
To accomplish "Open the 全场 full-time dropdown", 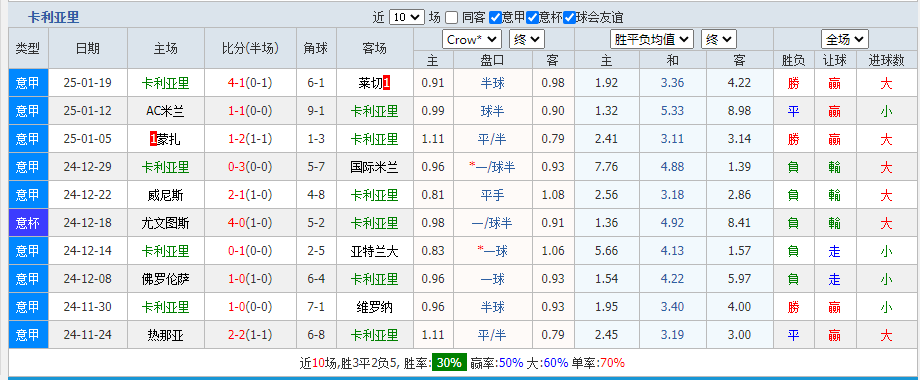I will pyautogui.click(x=844, y=40).
